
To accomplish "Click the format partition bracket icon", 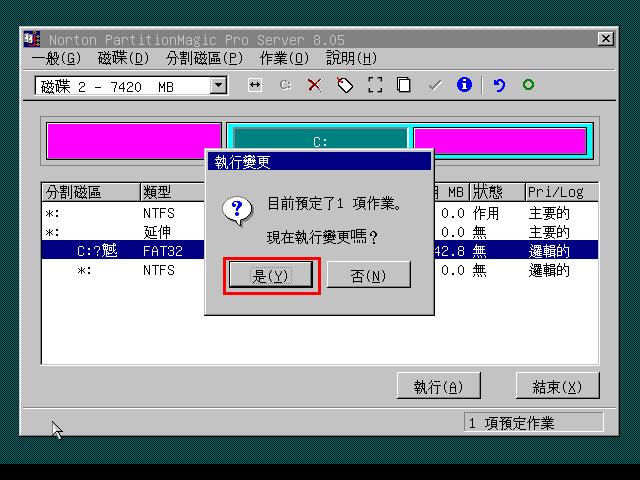I will [375, 85].
